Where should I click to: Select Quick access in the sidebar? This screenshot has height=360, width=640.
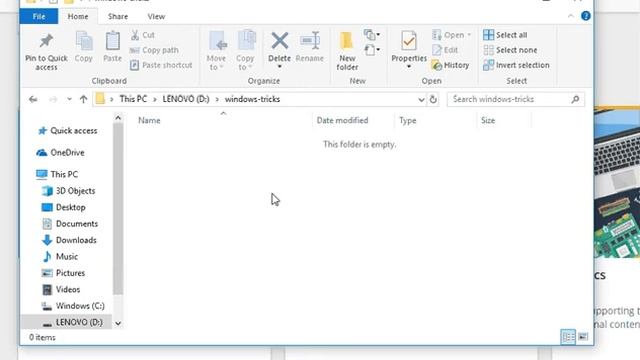pos(68,131)
